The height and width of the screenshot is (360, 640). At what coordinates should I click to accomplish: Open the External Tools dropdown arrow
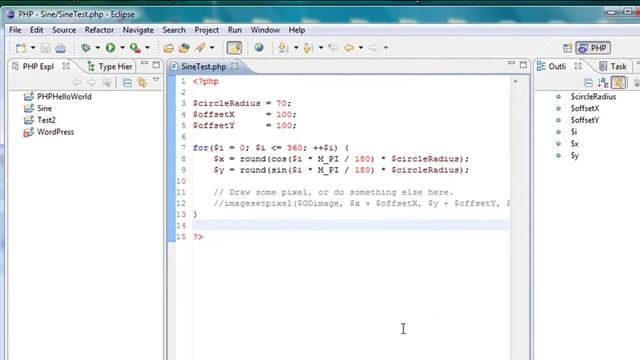[147, 48]
